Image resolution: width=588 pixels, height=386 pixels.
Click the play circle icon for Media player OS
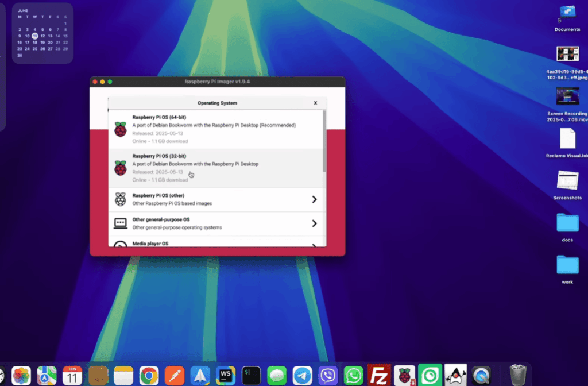tap(121, 244)
